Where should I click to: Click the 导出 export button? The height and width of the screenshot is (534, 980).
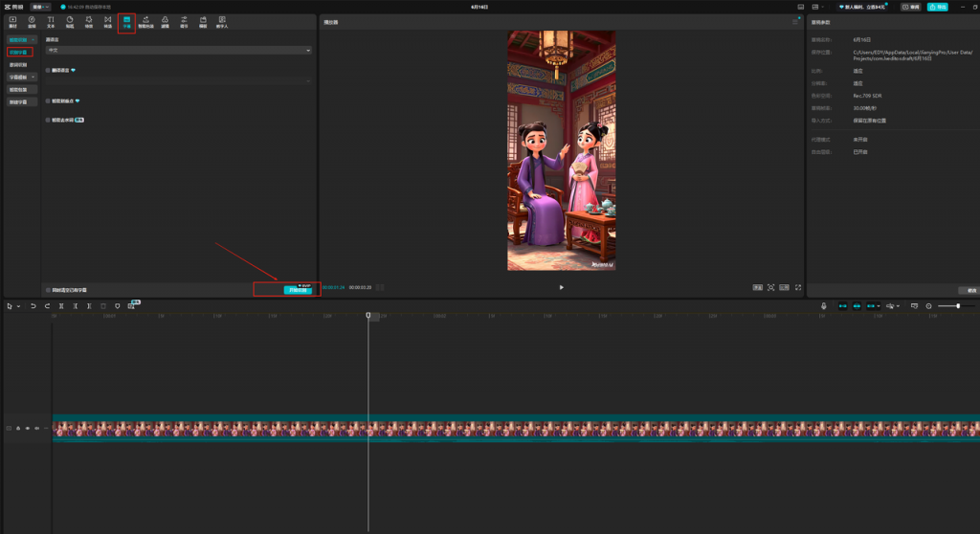pyautogui.click(x=938, y=7)
